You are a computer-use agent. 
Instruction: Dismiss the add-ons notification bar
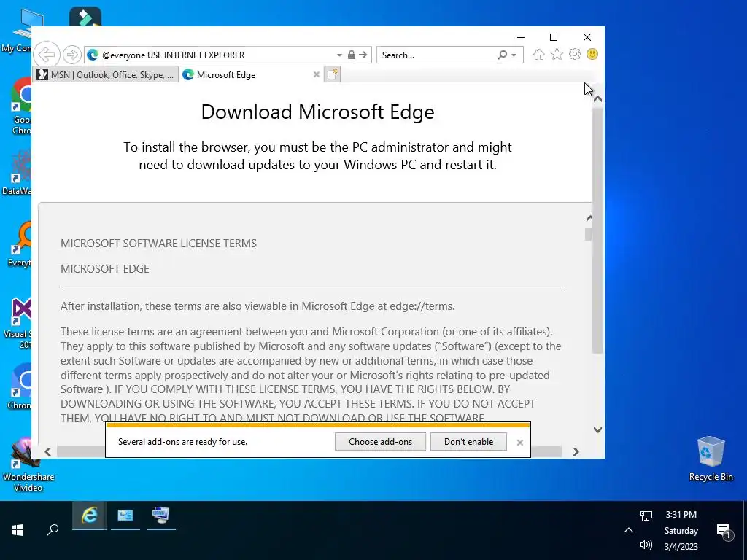(x=519, y=443)
